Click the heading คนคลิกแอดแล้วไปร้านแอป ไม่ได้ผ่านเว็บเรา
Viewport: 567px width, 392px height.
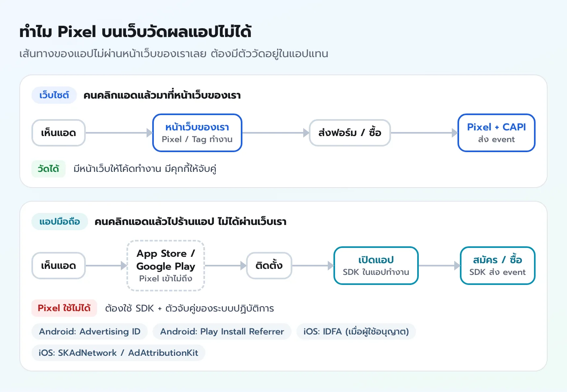(190, 222)
